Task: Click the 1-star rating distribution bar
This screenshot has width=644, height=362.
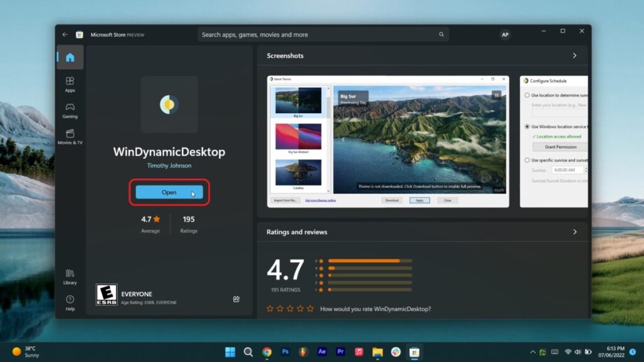Action: 370,290
